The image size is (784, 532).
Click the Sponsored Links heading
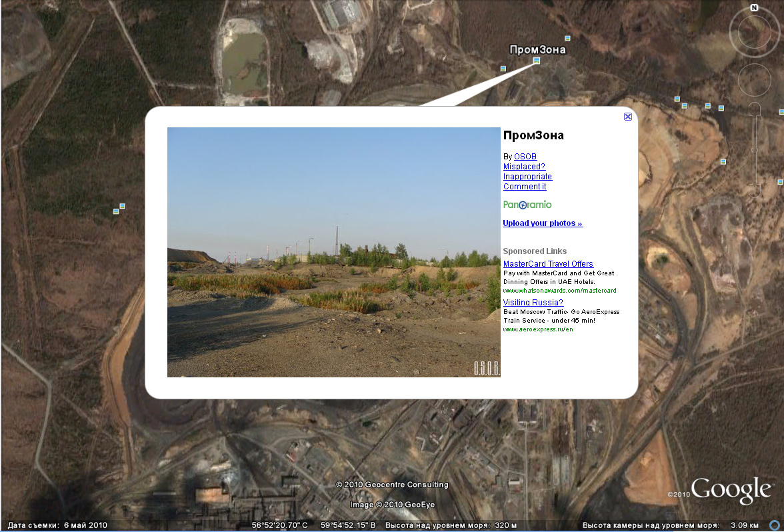pos(535,251)
